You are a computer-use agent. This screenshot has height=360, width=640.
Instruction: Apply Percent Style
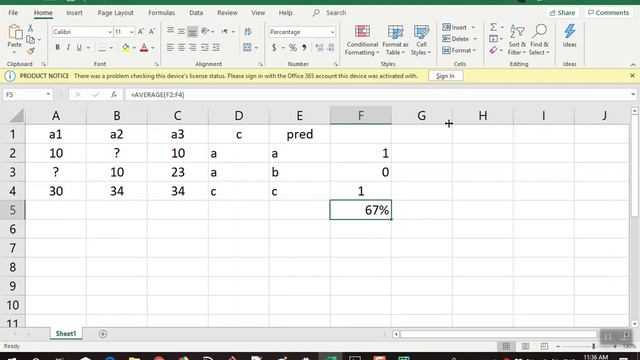[x=293, y=48]
